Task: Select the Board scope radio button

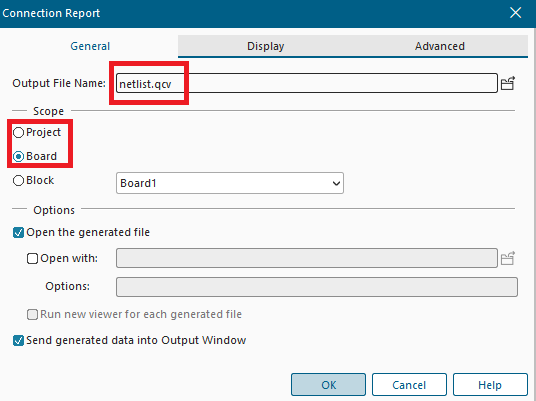Action: click(18, 156)
